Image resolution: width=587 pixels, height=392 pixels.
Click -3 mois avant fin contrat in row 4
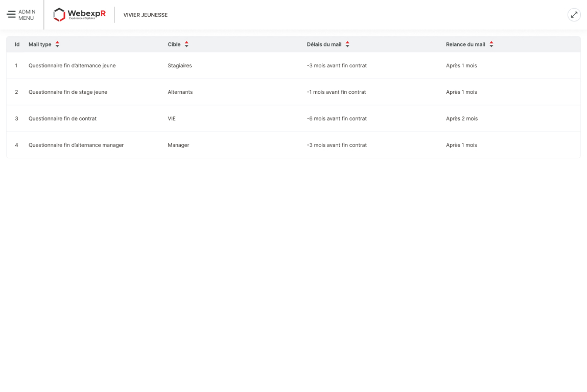click(337, 145)
